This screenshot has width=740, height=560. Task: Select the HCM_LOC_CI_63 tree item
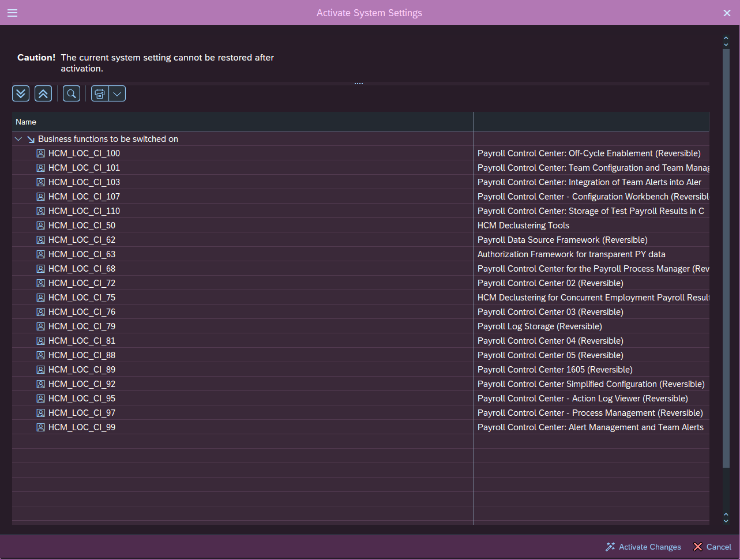click(82, 254)
